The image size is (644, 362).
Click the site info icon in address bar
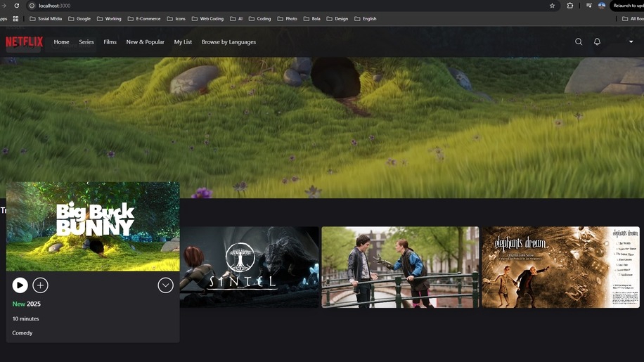click(32, 6)
